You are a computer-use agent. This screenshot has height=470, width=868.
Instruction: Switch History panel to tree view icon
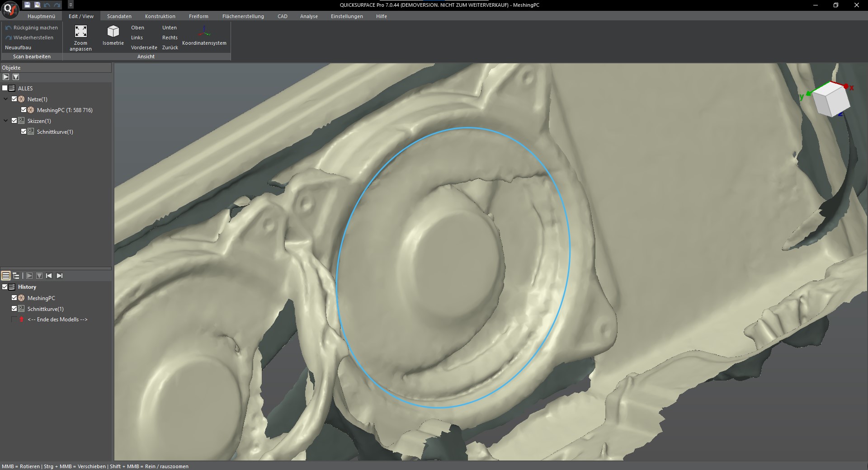coord(16,276)
